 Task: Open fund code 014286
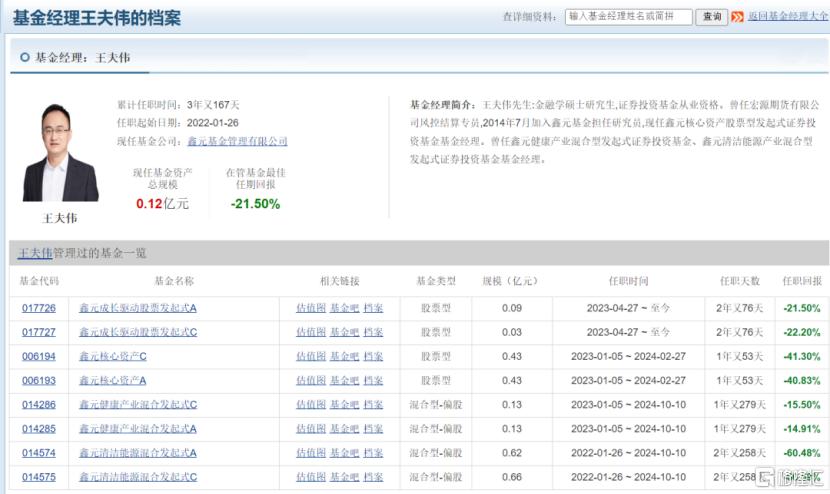point(39,405)
